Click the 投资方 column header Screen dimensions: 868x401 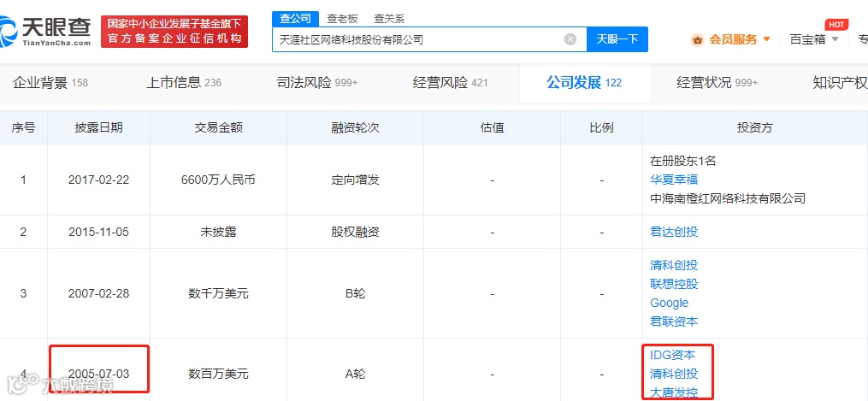click(754, 127)
